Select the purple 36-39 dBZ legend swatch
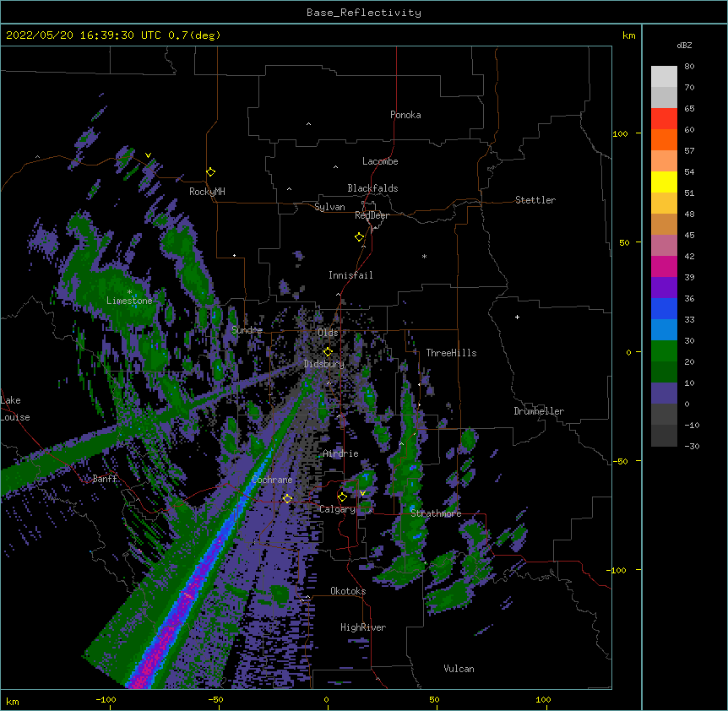Screen dimensions: 728x711 point(664,288)
